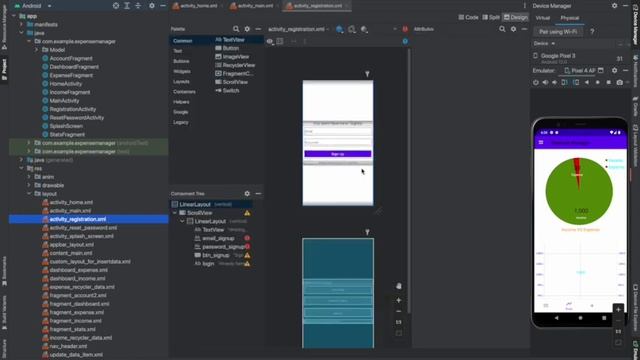The image size is (640, 360).
Task: Click the design surface layers icon
Action: 340,29
